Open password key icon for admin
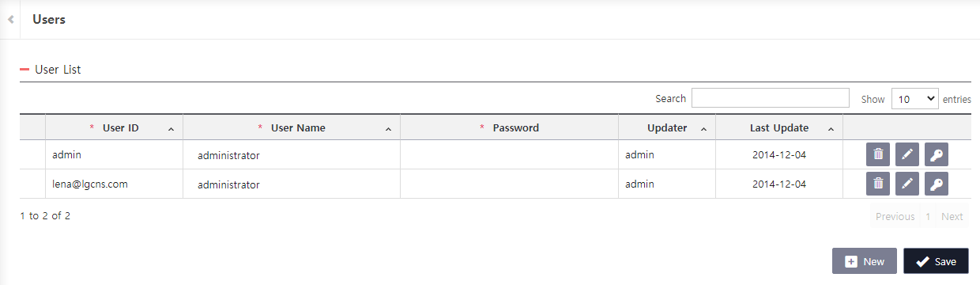The height and width of the screenshot is (285, 980). (x=936, y=155)
